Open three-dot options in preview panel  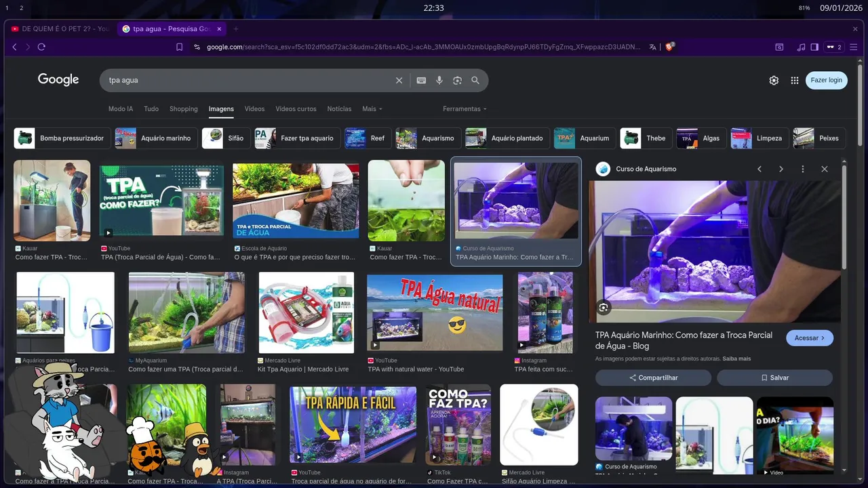point(803,169)
